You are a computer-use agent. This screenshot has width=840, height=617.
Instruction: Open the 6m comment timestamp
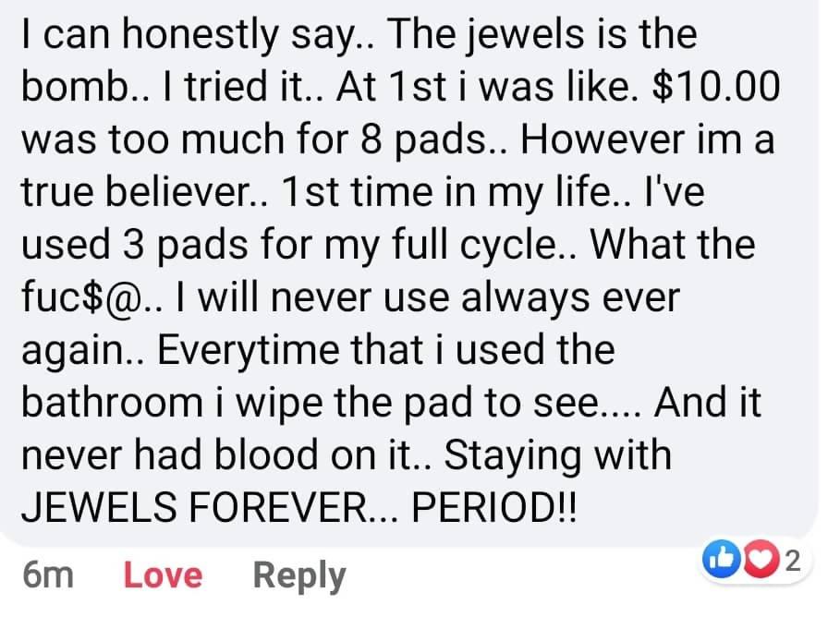[47, 575]
